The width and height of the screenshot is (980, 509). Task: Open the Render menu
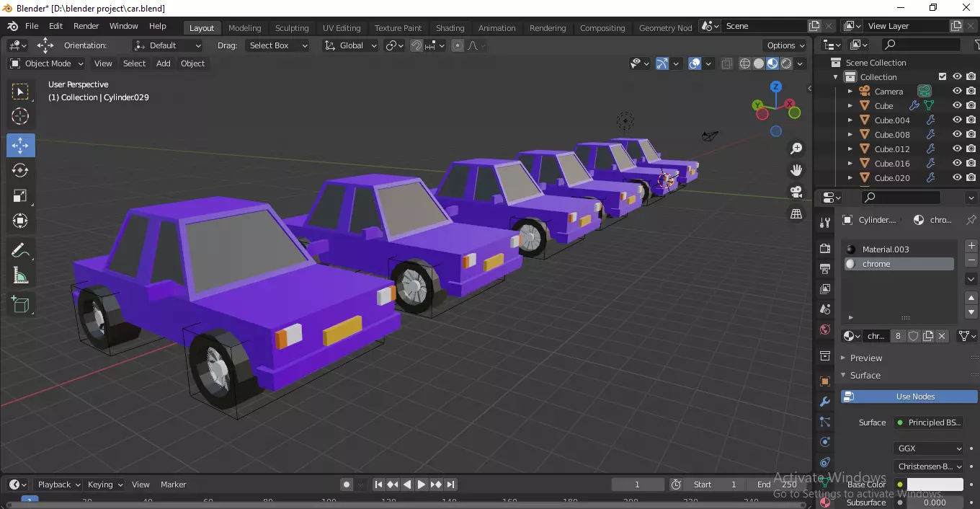point(86,26)
